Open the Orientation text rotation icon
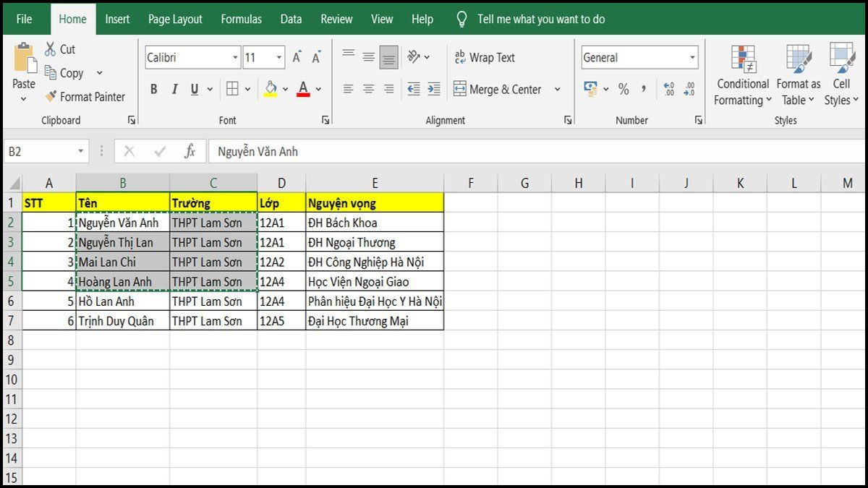Screen dimensions: 868x488 [x=414, y=56]
